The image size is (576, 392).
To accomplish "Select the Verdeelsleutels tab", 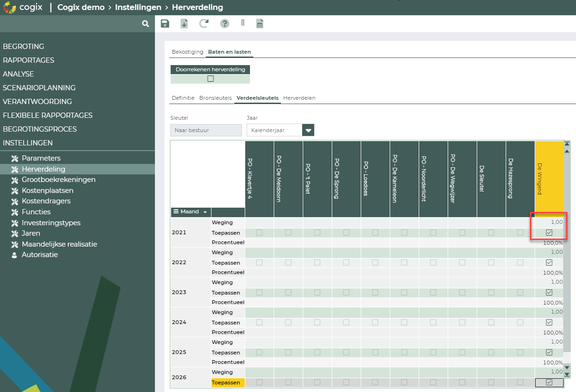I will 258,98.
